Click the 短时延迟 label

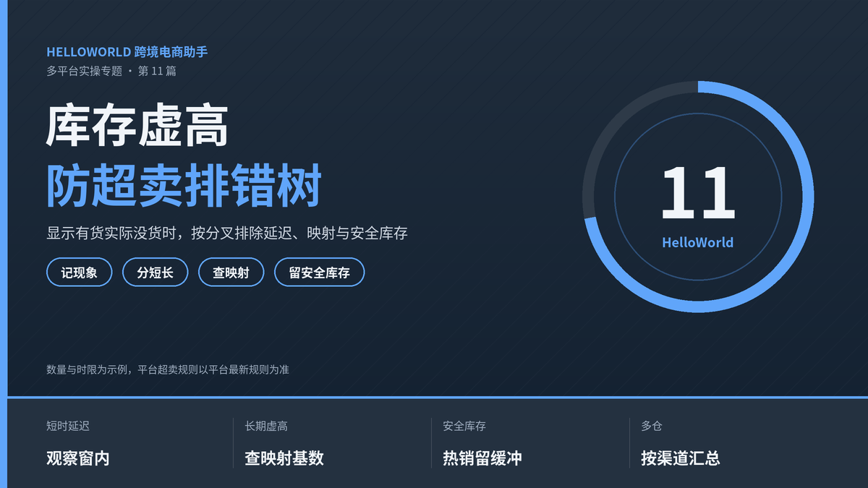68,427
